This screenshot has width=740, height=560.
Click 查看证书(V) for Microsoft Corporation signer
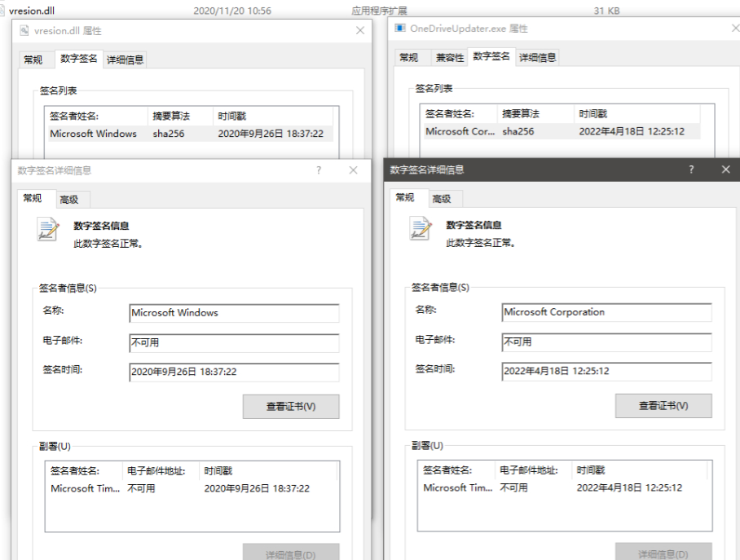pos(663,406)
